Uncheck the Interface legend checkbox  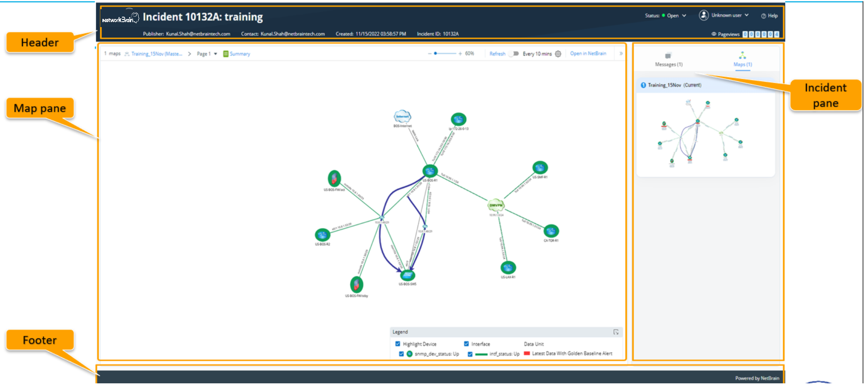pos(467,344)
